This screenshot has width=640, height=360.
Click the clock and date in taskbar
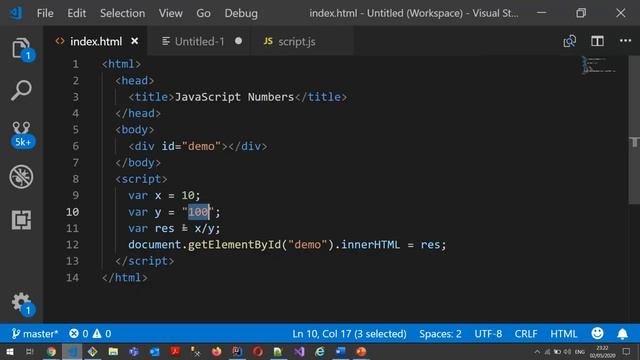(x=602, y=351)
